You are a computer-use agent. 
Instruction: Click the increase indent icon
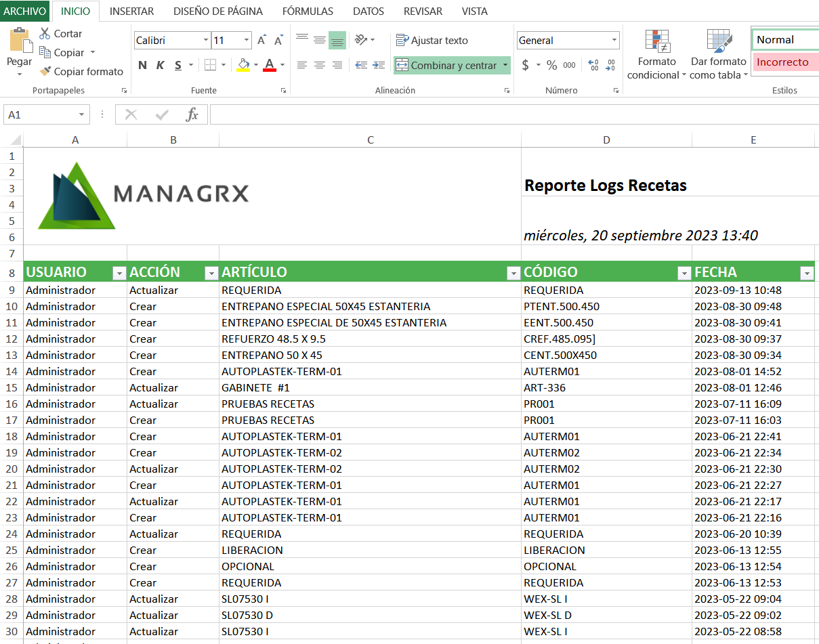coord(378,65)
